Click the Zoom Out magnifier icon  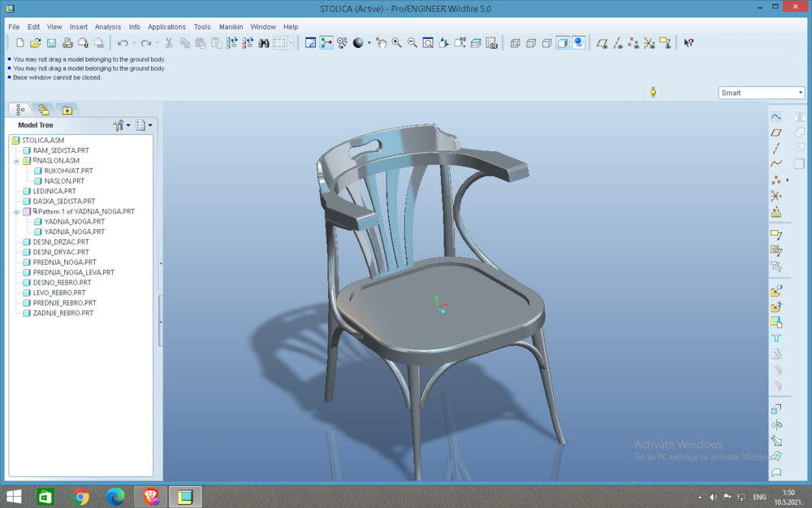point(412,43)
